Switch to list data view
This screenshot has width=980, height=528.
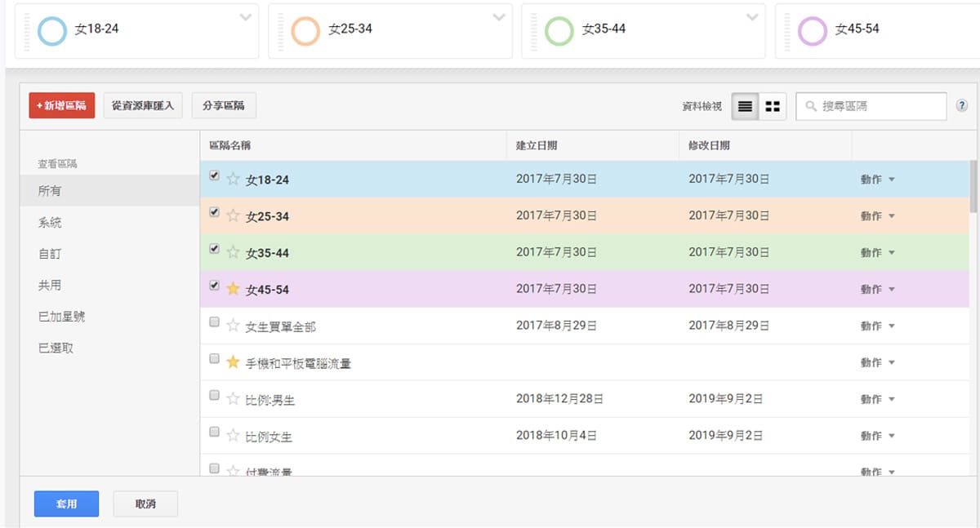coord(745,106)
